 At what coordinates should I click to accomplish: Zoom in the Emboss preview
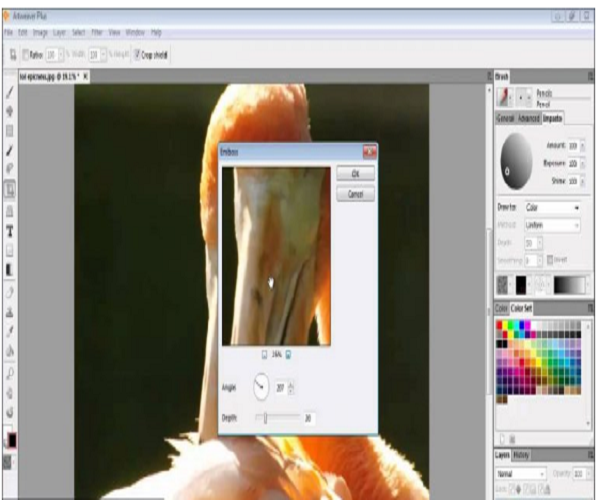(x=289, y=355)
